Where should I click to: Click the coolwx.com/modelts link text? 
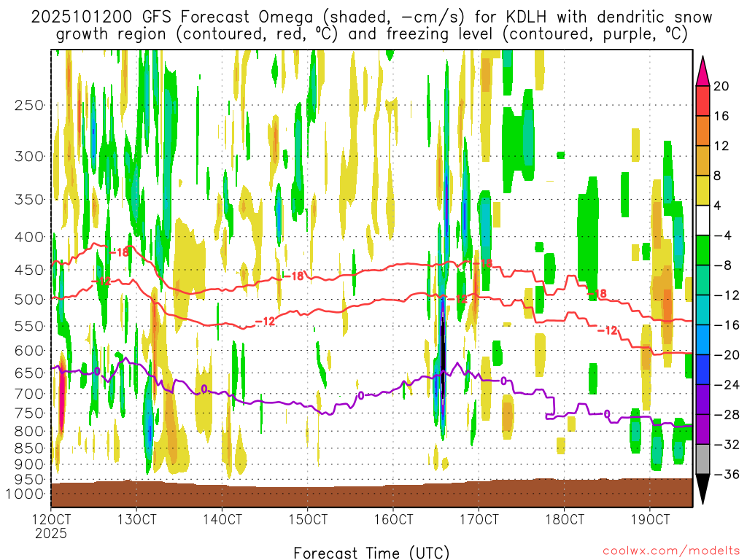[x=671, y=551]
